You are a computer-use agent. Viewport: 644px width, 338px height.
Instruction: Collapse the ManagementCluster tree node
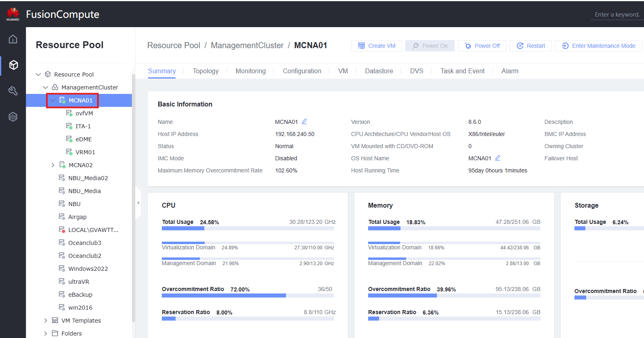click(46, 87)
